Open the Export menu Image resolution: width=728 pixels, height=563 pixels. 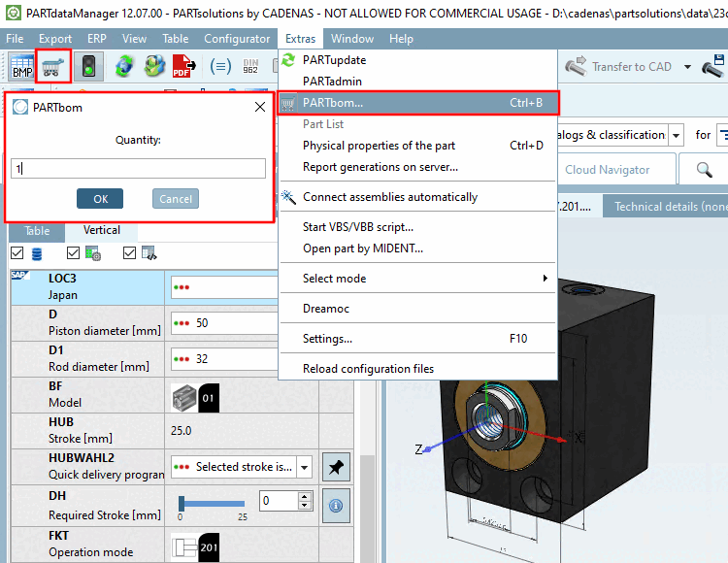click(x=55, y=39)
